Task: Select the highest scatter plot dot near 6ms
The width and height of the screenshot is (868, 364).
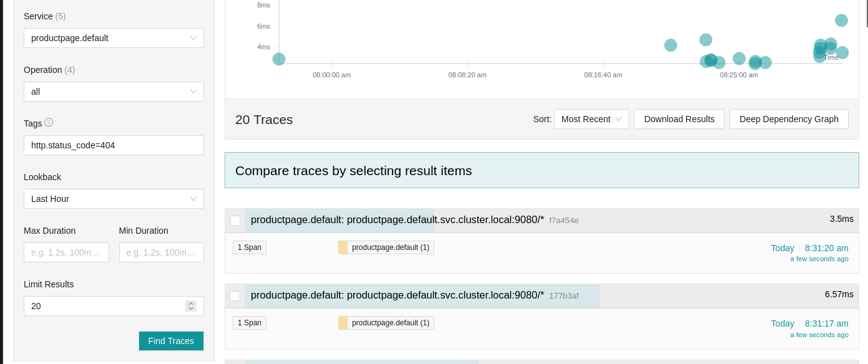Action: (841, 21)
